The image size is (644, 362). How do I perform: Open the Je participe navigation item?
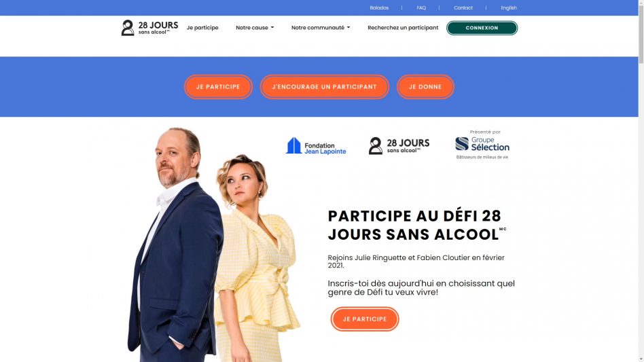[202, 27]
